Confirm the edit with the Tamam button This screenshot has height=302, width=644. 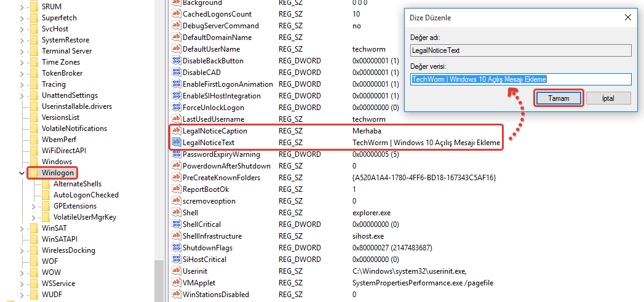pos(559,98)
